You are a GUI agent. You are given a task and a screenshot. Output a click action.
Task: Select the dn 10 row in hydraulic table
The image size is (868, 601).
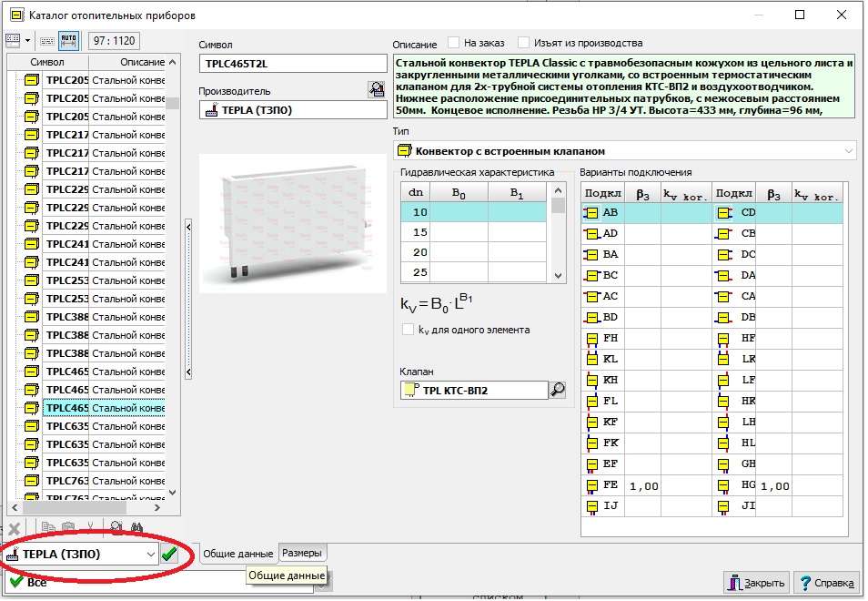(x=473, y=212)
